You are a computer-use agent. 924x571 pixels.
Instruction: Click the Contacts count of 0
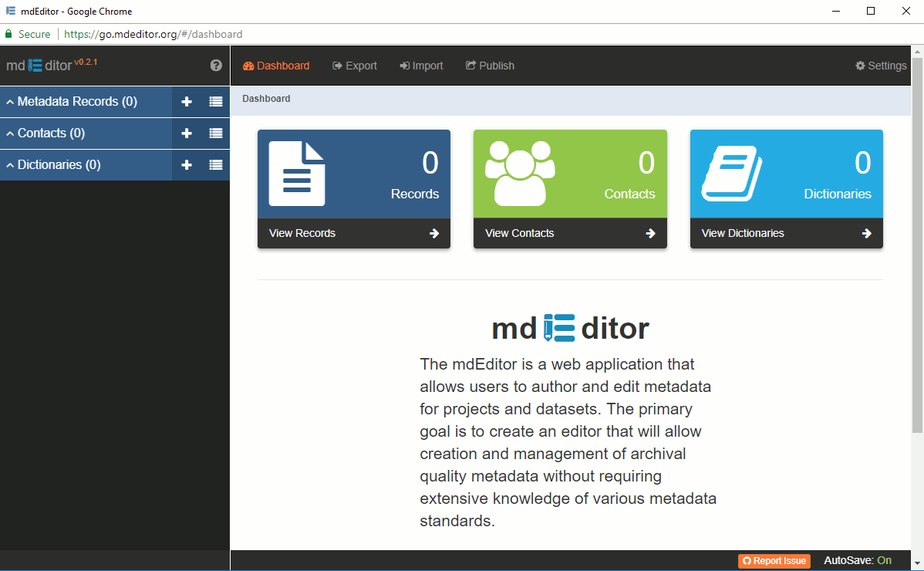coord(646,163)
